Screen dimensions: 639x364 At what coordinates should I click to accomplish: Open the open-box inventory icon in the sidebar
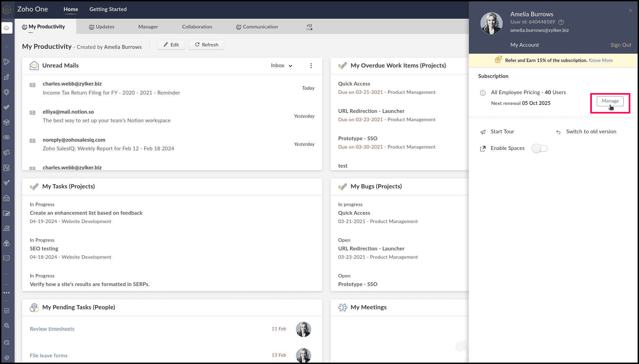(7, 122)
